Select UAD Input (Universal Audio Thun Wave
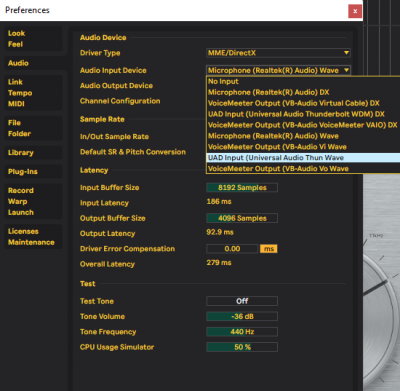The height and width of the screenshot is (391, 400). [303, 158]
